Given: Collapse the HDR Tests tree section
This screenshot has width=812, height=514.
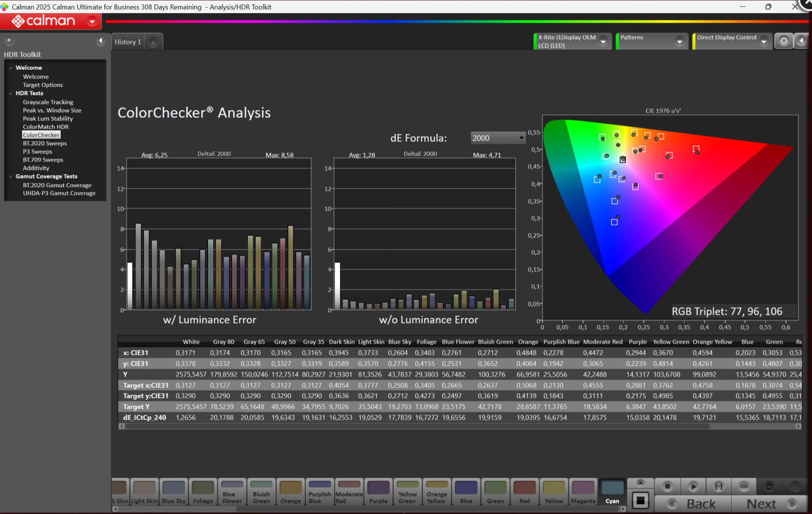Looking at the screenshot, I should [x=11, y=93].
